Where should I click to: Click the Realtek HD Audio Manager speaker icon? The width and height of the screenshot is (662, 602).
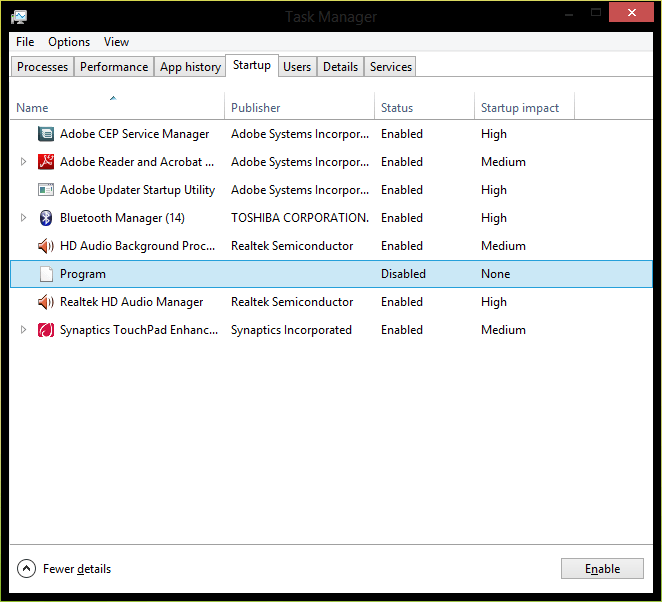46,302
